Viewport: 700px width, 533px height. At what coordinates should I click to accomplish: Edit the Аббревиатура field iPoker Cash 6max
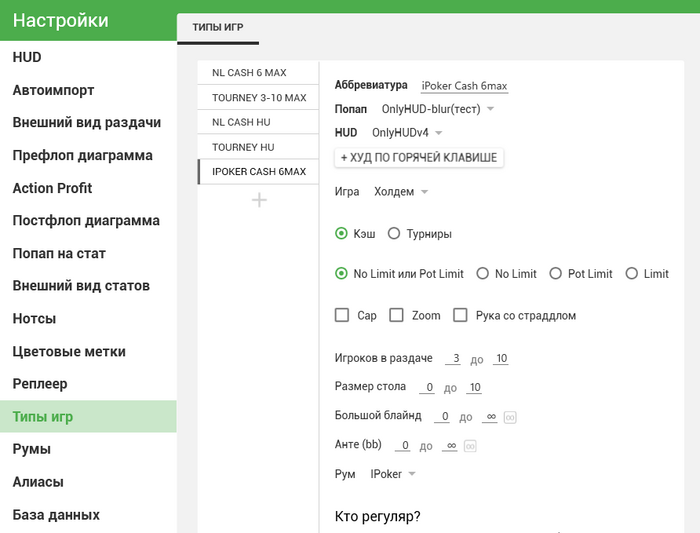pos(464,86)
